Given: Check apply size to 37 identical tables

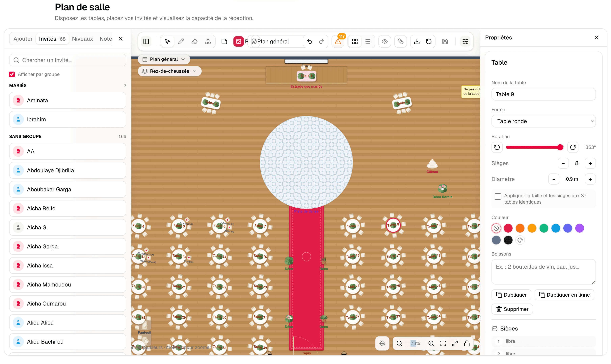Looking at the screenshot, I should (x=498, y=196).
